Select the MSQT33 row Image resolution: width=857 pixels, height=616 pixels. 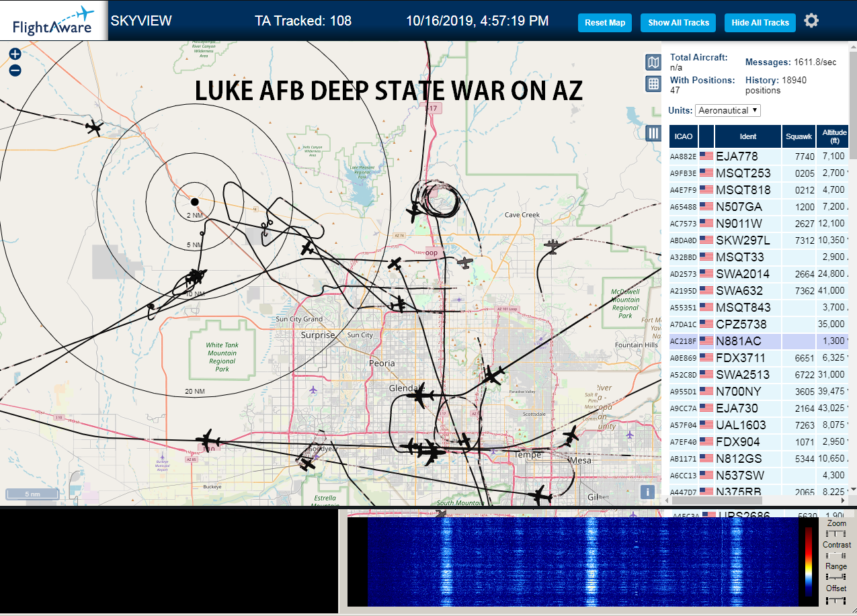(x=760, y=257)
